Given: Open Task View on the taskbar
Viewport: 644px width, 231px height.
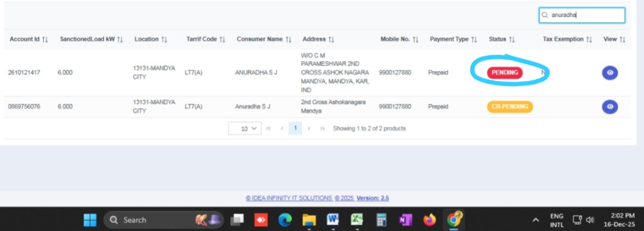Looking at the screenshot, I should [x=237, y=220].
